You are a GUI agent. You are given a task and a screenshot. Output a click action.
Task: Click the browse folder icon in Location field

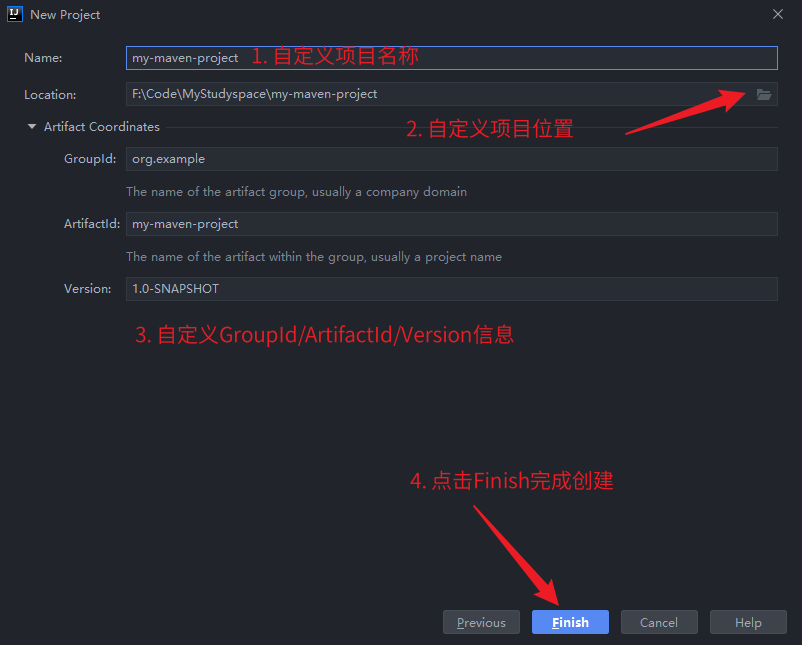tap(764, 95)
